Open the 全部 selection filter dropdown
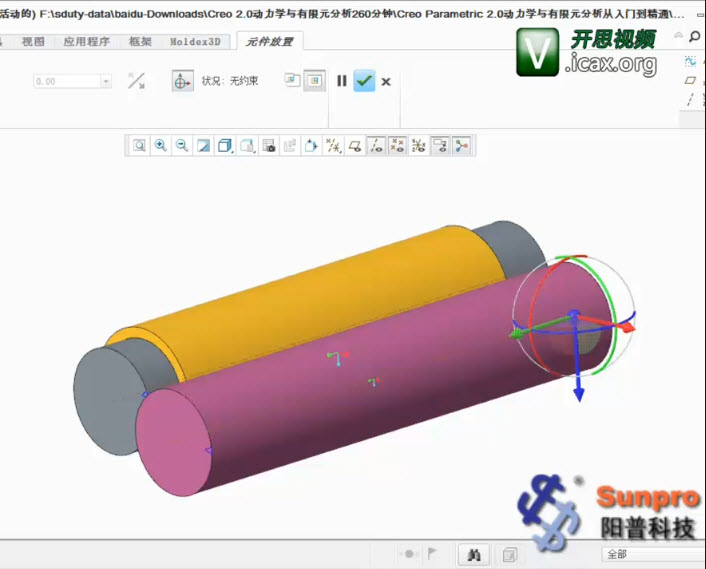Image resolution: width=706 pixels, height=569 pixels. pyautogui.click(x=653, y=554)
